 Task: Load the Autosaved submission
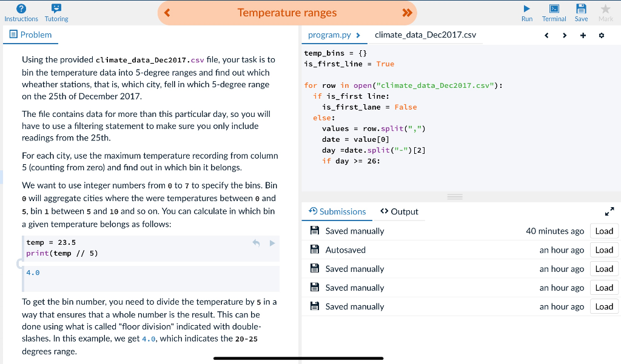coord(603,250)
